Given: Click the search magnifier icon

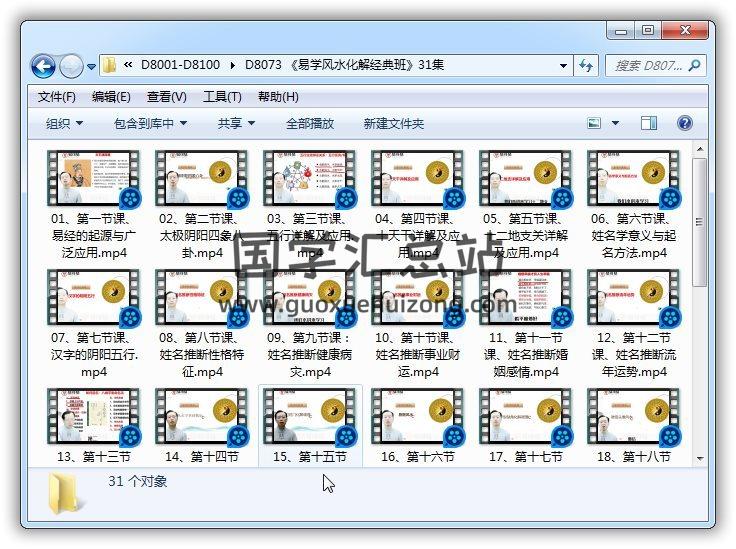Looking at the screenshot, I should pyautogui.click(x=695, y=66).
